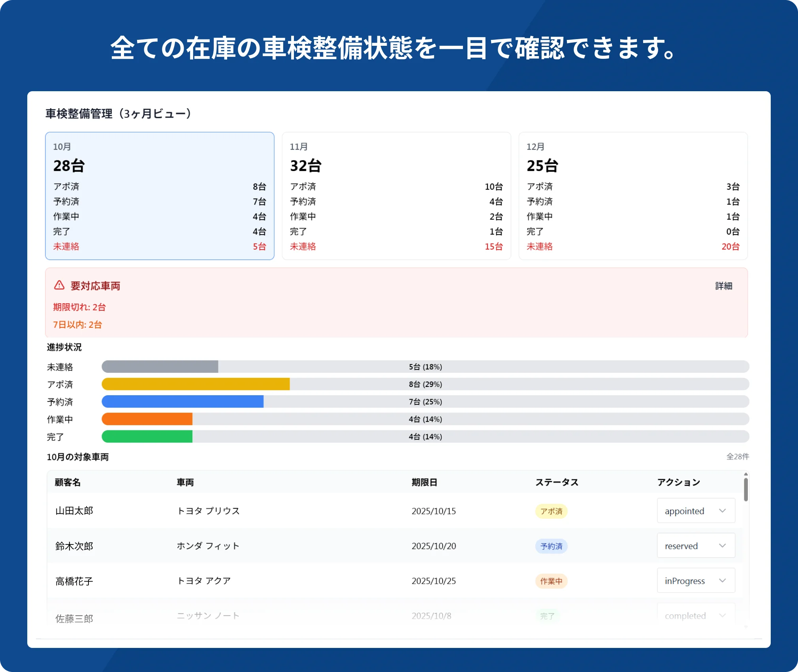Click the blue 予約済 progress bar
This screenshot has height=672, width=798.
(183, 402)
